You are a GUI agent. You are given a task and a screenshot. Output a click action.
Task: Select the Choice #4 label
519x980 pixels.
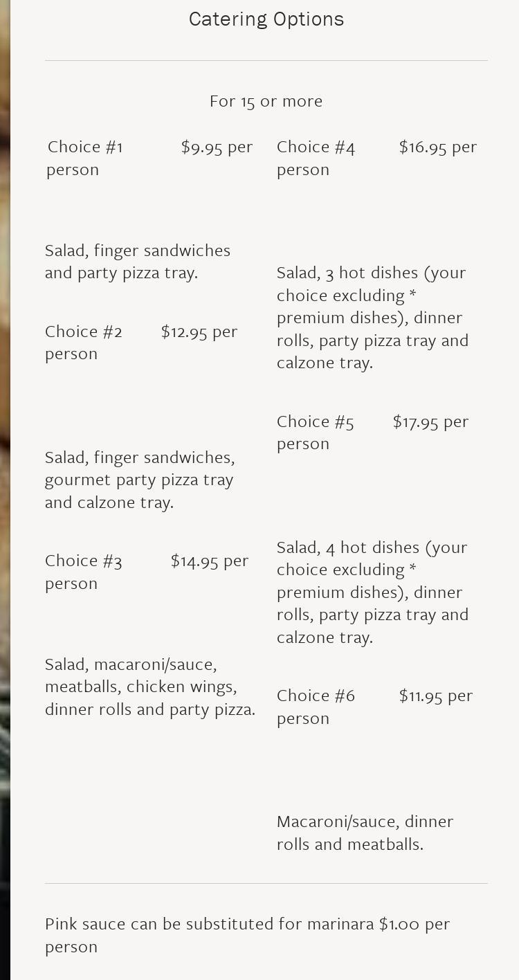316,147
